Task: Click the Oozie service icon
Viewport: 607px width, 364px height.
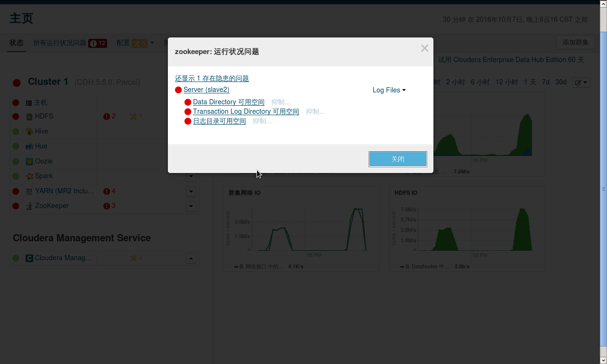Action: tap(29, 161)
